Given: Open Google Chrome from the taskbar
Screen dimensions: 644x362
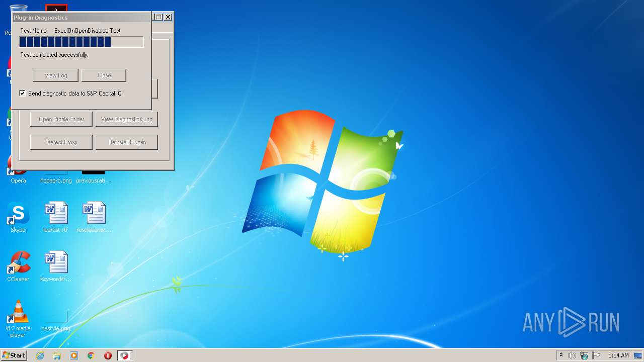Looking at the screenshot, I should point(91,355).
